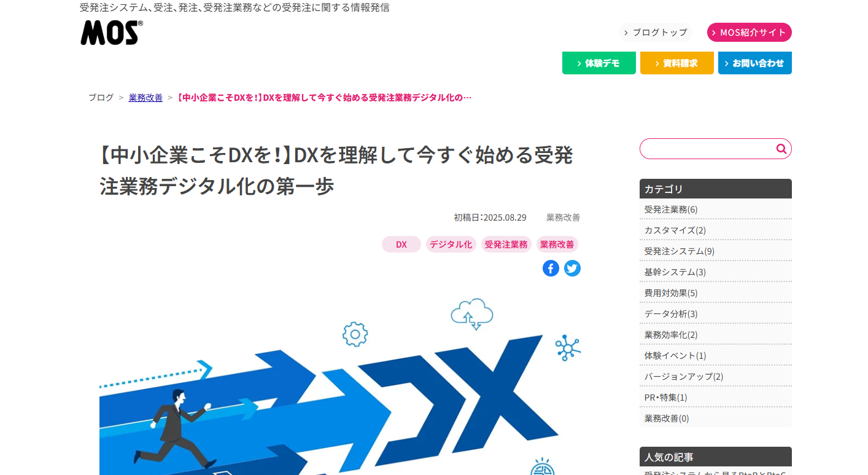
Task: Click the orange 資料請求 button
Action: [x=677, y=63]
